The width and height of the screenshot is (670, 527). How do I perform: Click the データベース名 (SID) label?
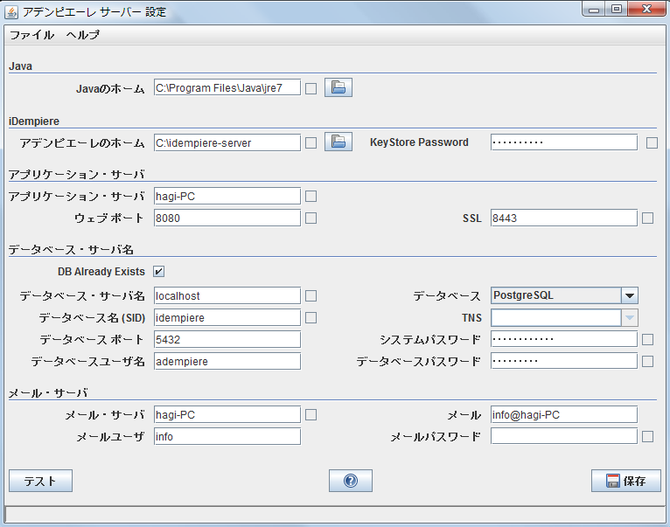[x=92, y=318]
